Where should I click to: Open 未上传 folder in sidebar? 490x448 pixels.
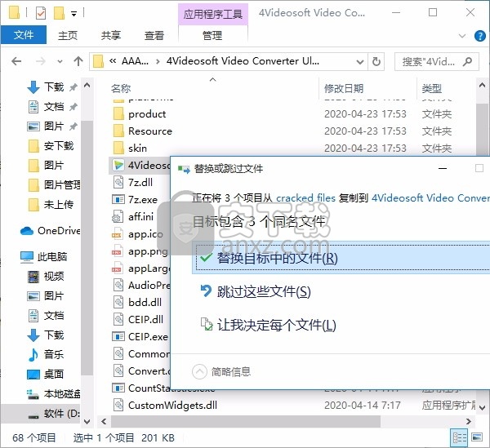click(51, 205)
